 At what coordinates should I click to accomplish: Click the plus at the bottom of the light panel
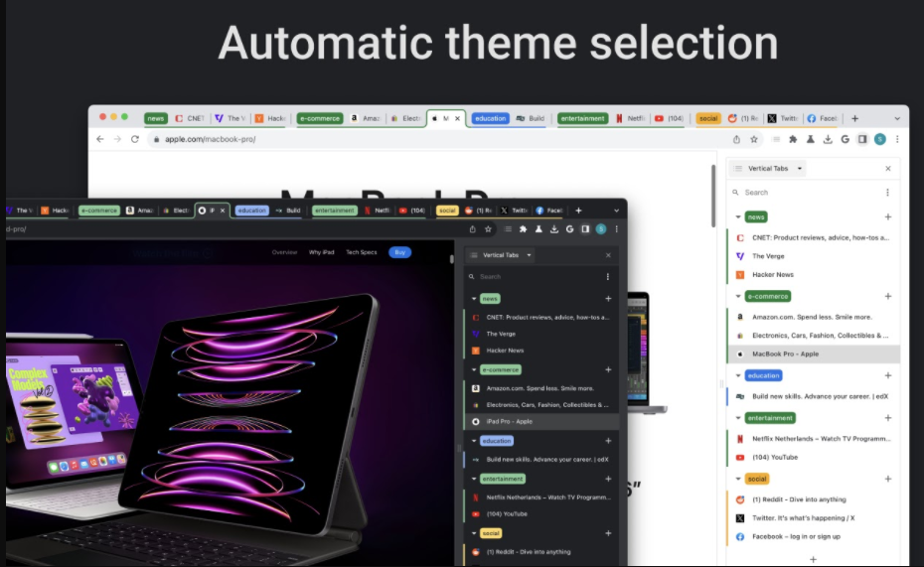(813, 559)
